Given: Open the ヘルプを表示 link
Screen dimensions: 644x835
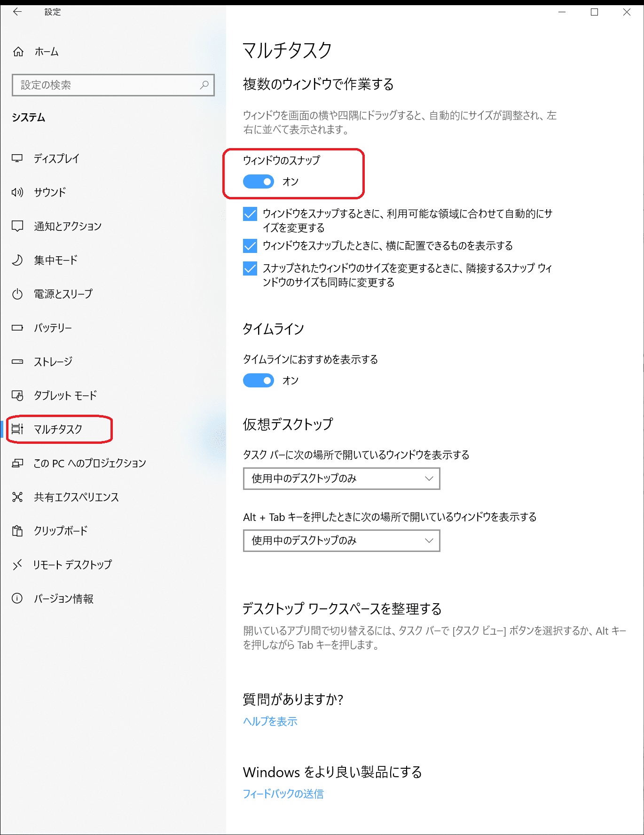Looking at the screenshot, I should tap(270, 721).
